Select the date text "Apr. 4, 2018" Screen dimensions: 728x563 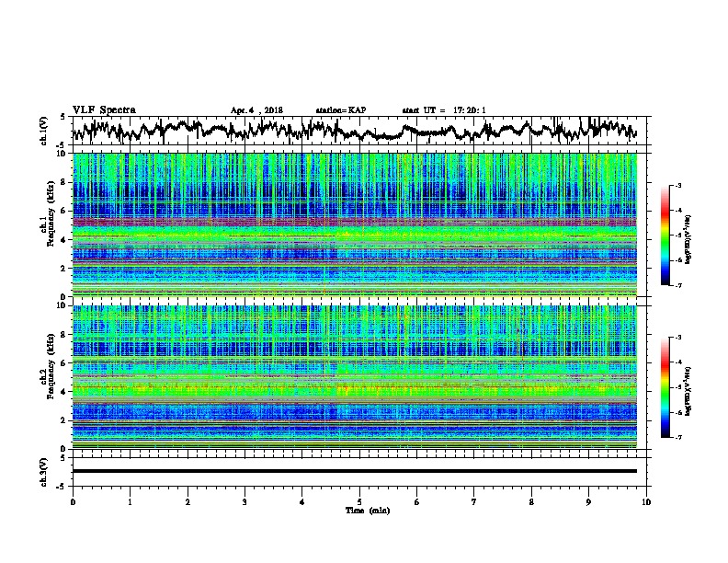point(256,110)
